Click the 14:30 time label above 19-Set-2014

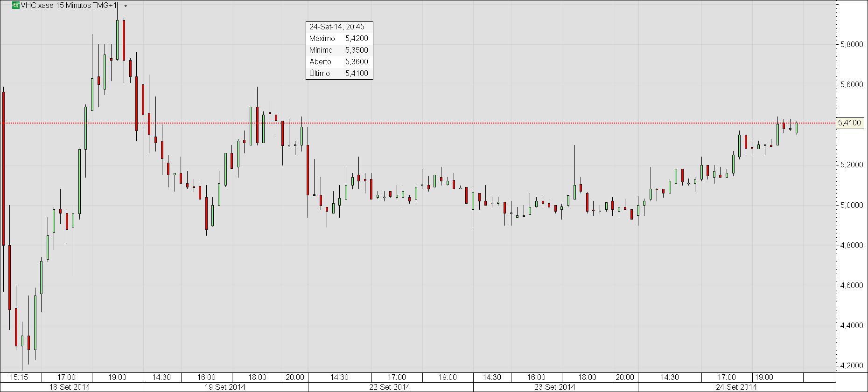coord(161,377)
